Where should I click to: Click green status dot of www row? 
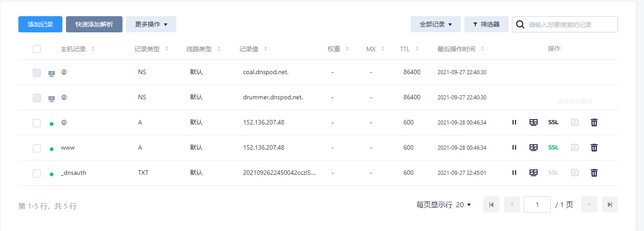(52, 149)
